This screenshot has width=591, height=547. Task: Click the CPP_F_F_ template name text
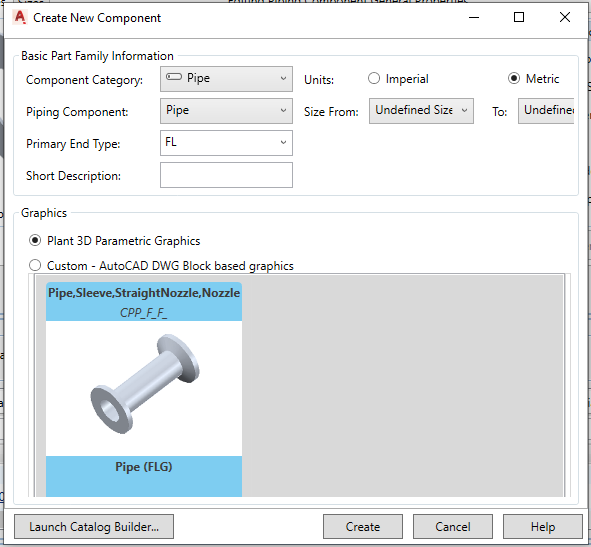click(144, 313)
